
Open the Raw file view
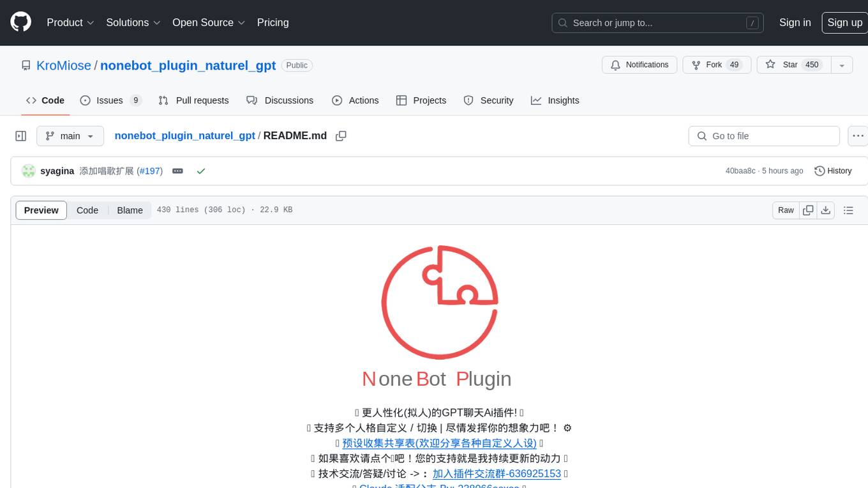[786, 210]
